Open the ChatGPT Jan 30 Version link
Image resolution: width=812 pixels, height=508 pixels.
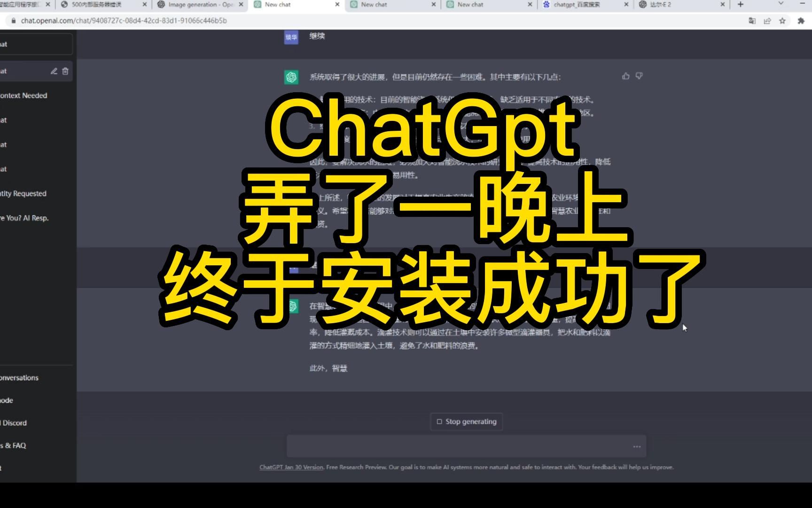click(290, 467)
